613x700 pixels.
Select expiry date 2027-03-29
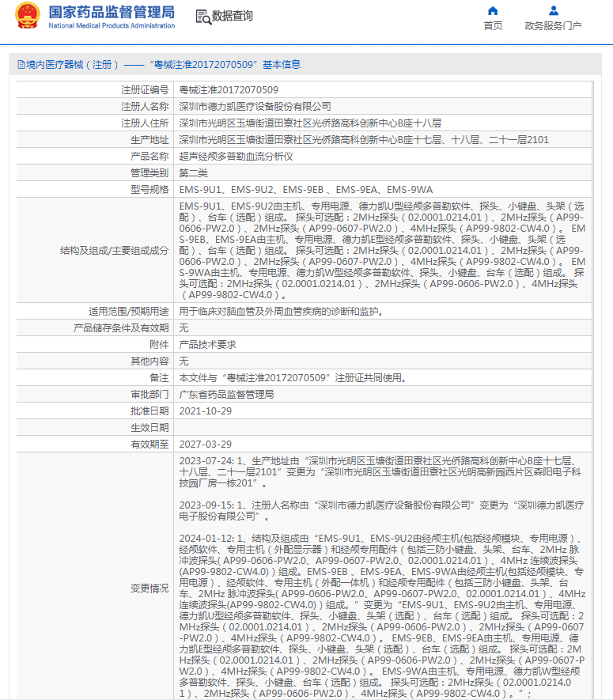coord(206,445)
